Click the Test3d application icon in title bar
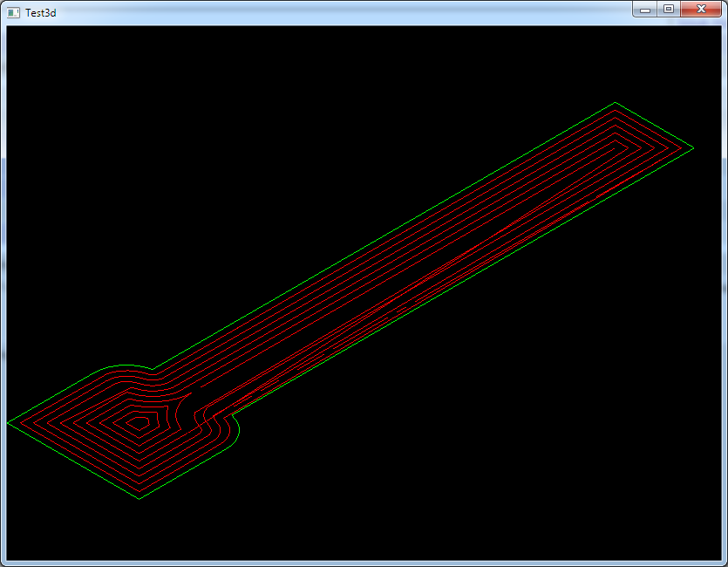Screen dimensions: 728x567 coord(13,13)
